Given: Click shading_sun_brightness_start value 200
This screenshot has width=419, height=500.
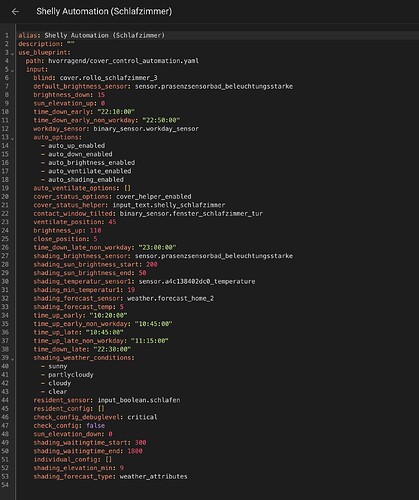Looking at the screenshot, I should click(x=152, y=264).
